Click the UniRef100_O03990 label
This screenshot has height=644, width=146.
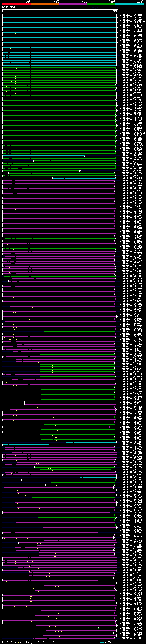(x=131, y=63)
